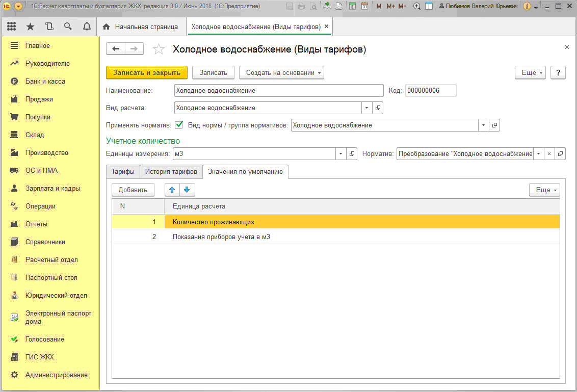Screen dimensions: 577x392
Task: Open the notifications bell icon
Action: [x=87, y=27]
